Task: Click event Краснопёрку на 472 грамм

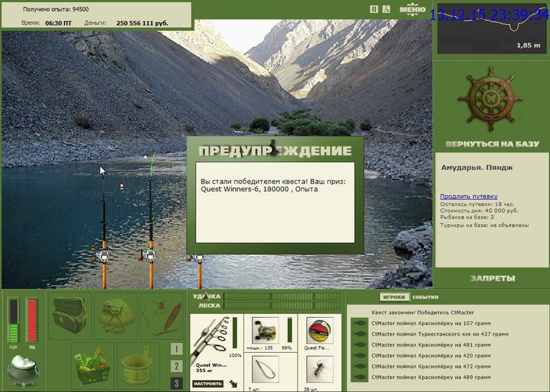Action: [431, 367]
